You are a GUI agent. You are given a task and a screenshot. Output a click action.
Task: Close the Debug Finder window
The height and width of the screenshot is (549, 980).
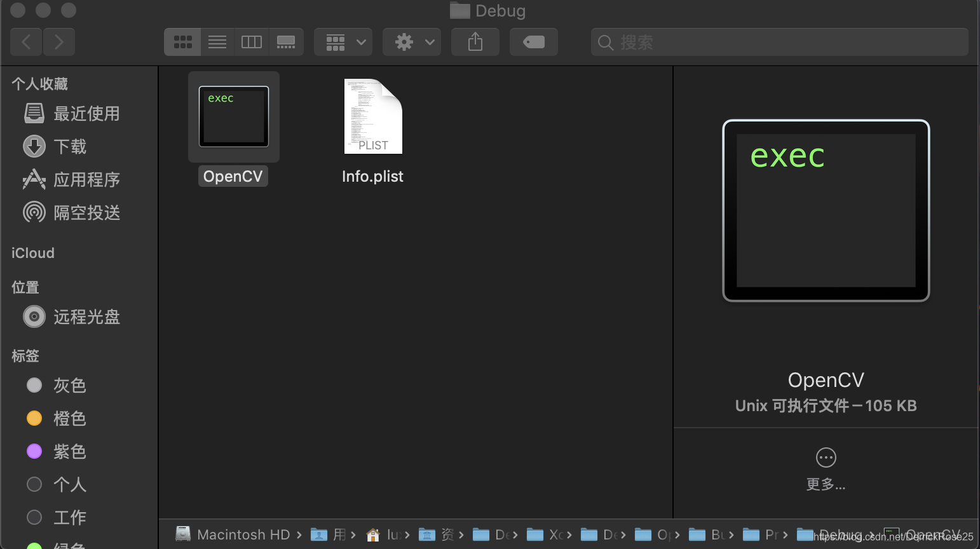(x=18, y=10)
